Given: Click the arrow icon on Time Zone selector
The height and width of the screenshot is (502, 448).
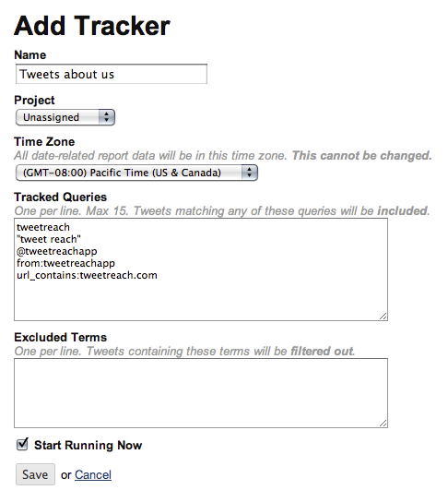Looking at the screenshot, I should [x=250, y=173].
